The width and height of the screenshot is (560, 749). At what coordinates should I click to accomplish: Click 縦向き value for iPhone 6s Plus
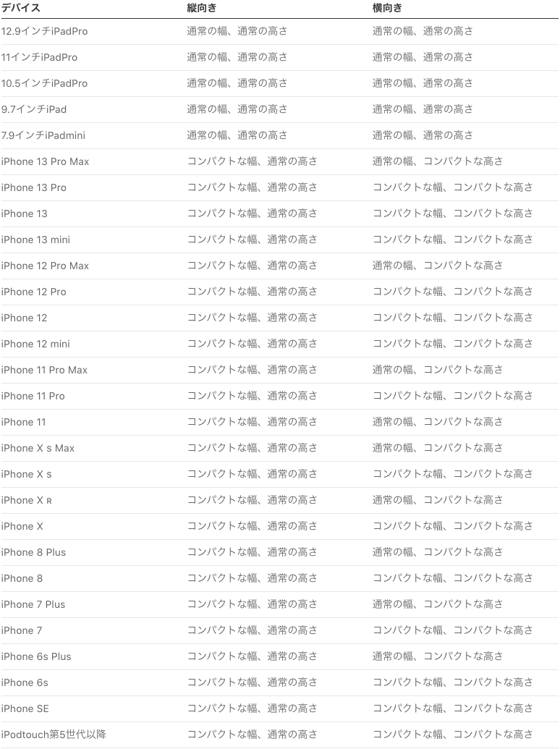pyautogui.click(x=252, y=656)
